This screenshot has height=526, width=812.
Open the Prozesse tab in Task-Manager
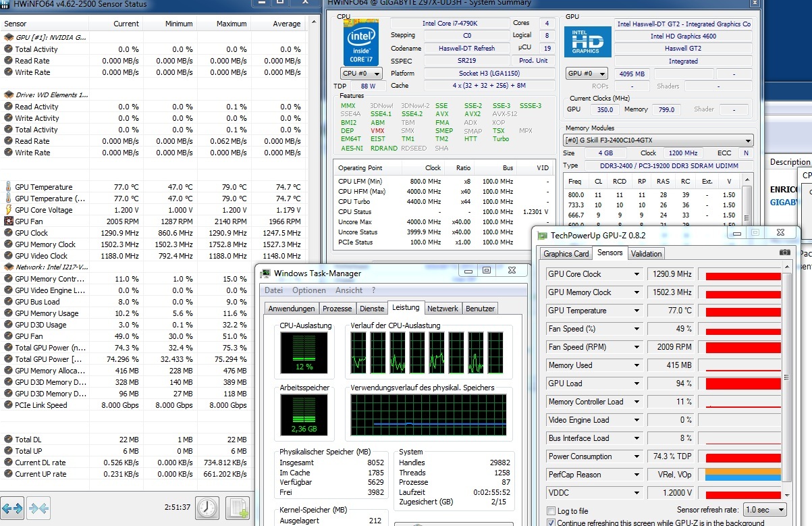pos(337,309)
